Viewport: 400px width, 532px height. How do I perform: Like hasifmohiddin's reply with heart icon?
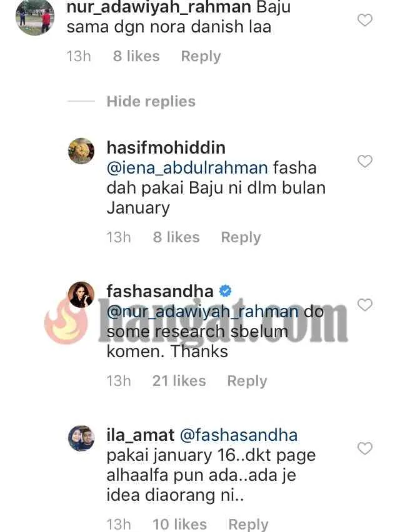(x=365, y=161)
